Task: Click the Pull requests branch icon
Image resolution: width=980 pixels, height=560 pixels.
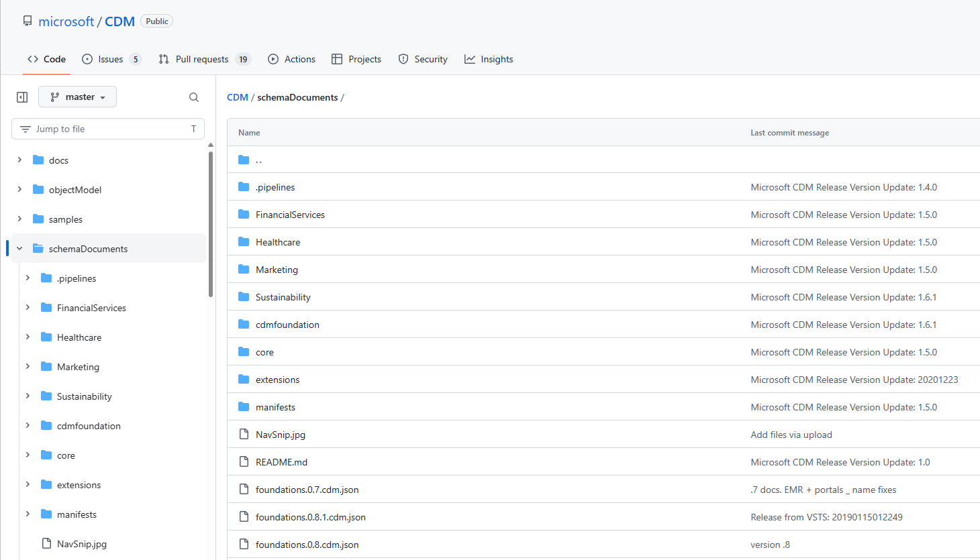Action: [164, 59]
